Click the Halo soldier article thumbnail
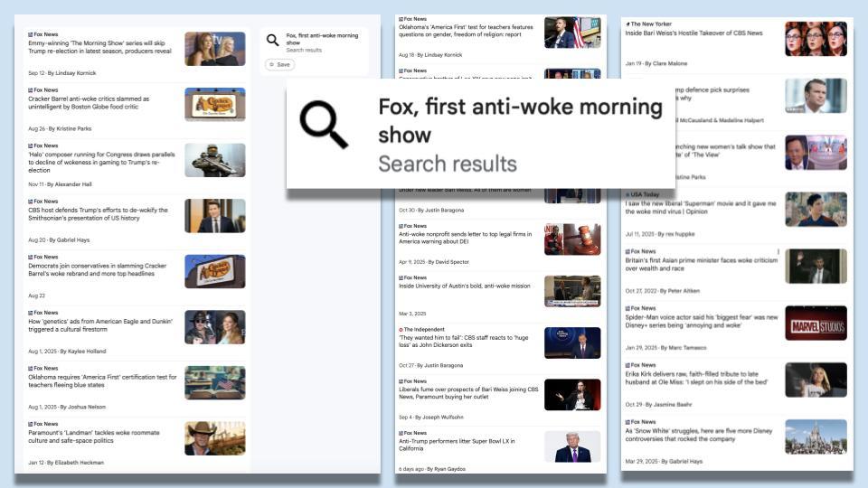The width and height of the screenshot is (868, 488). coord(214,160)
